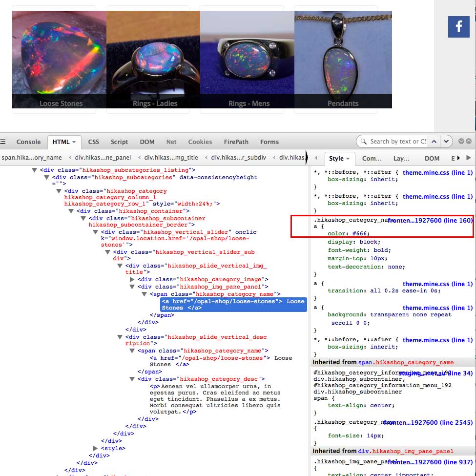
Task: Collapse the hikashop_vertical_slider div node
Action: click(95, 232)
